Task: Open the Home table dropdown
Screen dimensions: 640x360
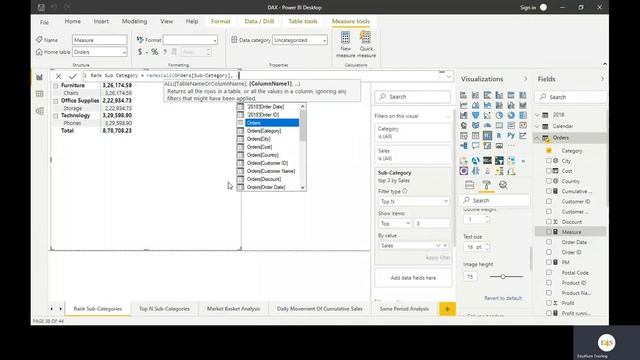Action: [x=100, y=52]
